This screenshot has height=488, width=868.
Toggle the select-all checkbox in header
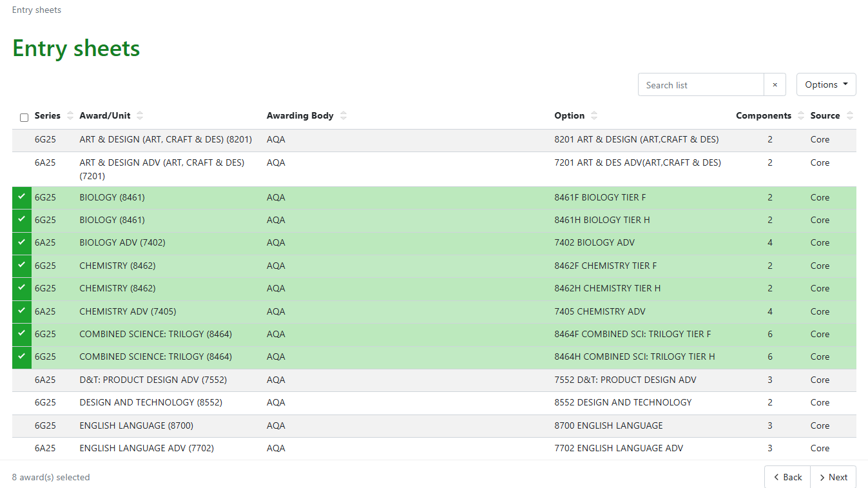[x=24, y=117]
